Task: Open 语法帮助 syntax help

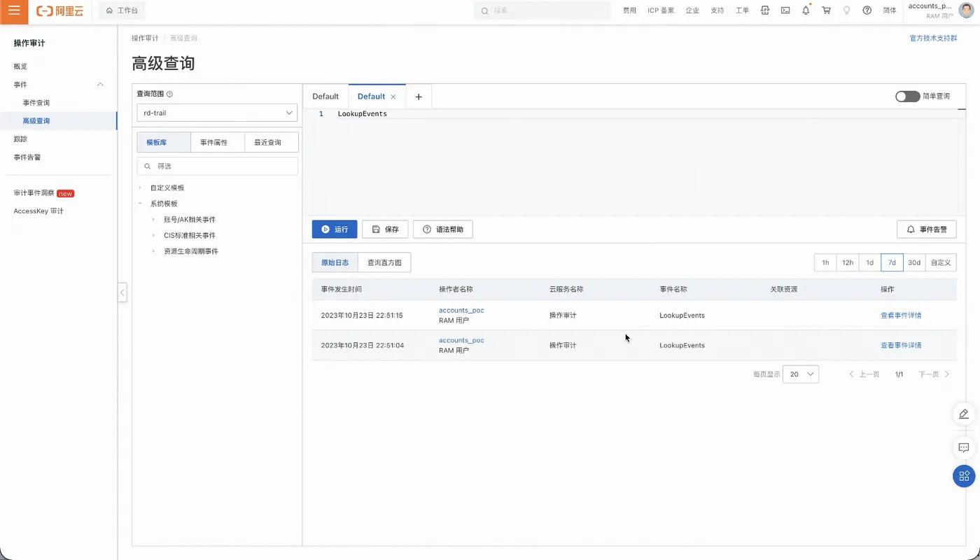Action: (443, 230)
